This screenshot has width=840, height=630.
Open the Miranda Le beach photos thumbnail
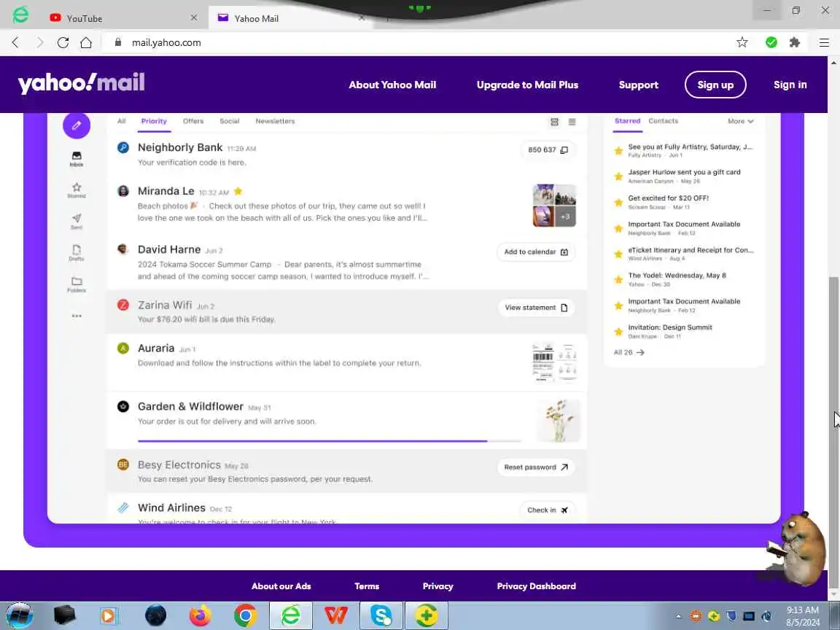[554, 206]
